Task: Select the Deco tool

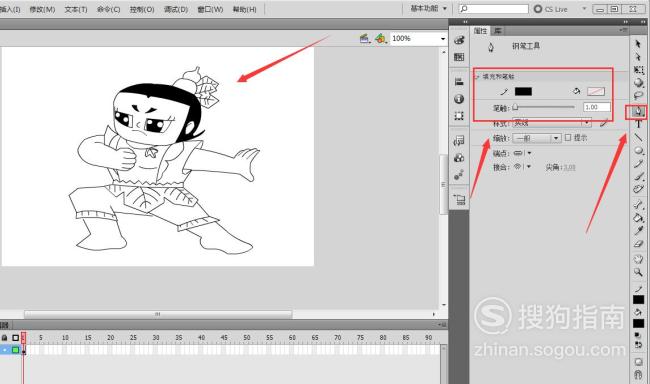Action: tap(638, 189)
